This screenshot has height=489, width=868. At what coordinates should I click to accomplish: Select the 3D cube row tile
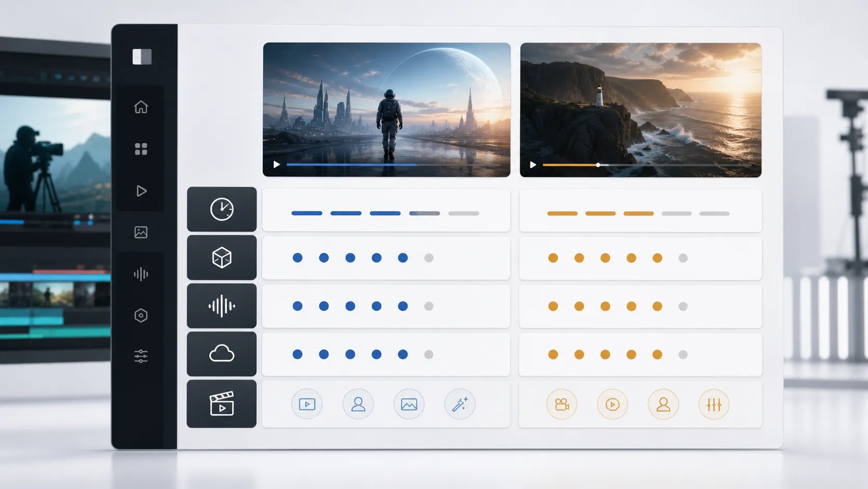click(222, 258)
